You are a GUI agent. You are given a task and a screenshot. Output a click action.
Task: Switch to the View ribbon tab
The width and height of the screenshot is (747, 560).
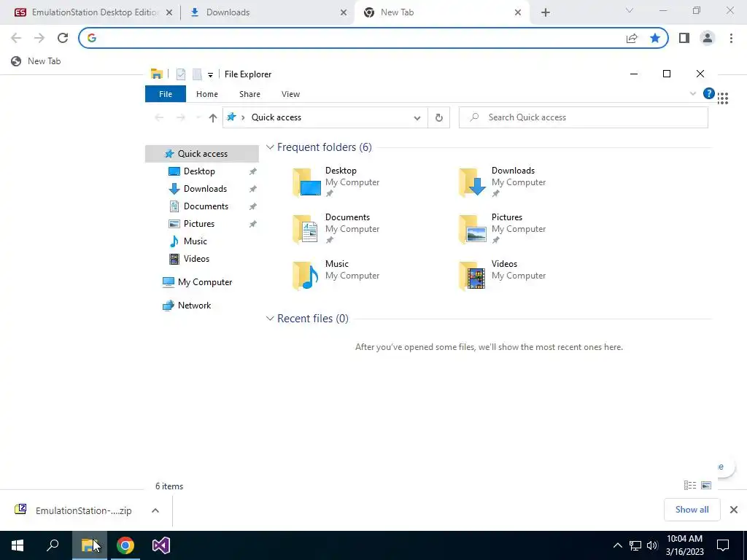pos(290,94)
